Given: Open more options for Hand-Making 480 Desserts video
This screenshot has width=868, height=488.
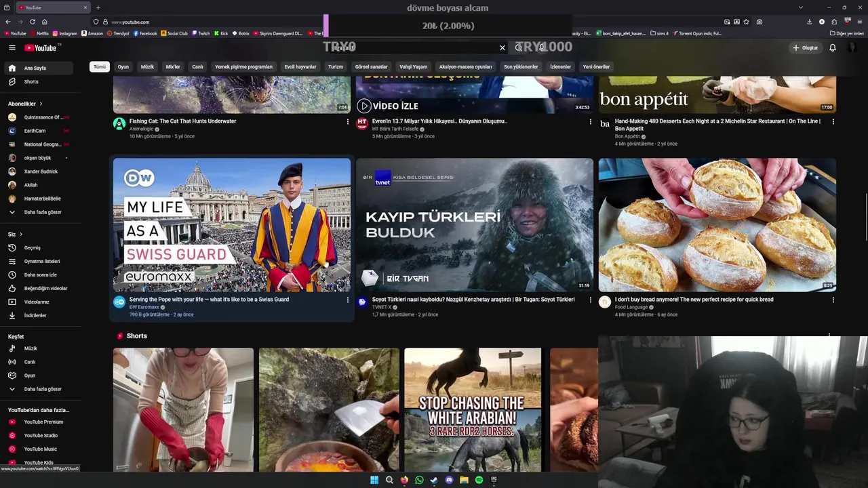Looking at the screenshot, I should click(x=833, y=122).
